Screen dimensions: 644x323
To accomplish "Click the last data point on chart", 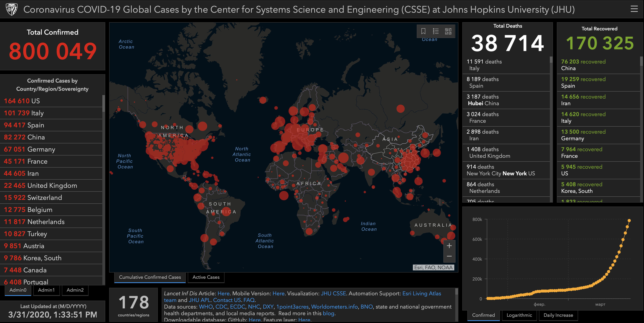I will tap(629, 221).
